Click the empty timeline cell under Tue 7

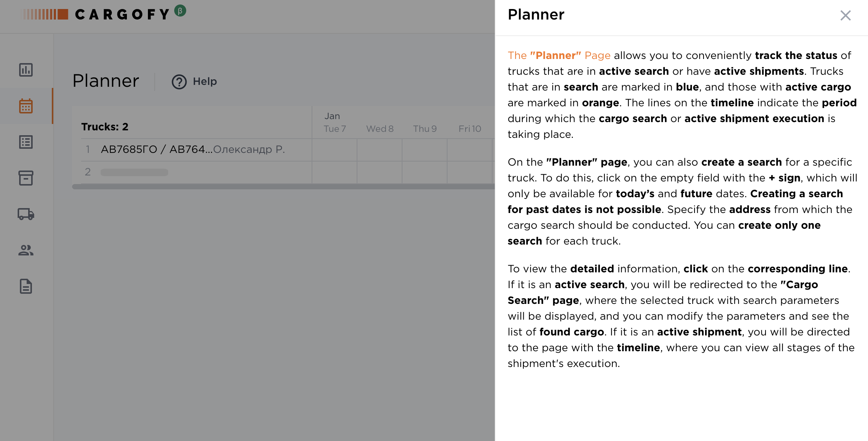334,150
